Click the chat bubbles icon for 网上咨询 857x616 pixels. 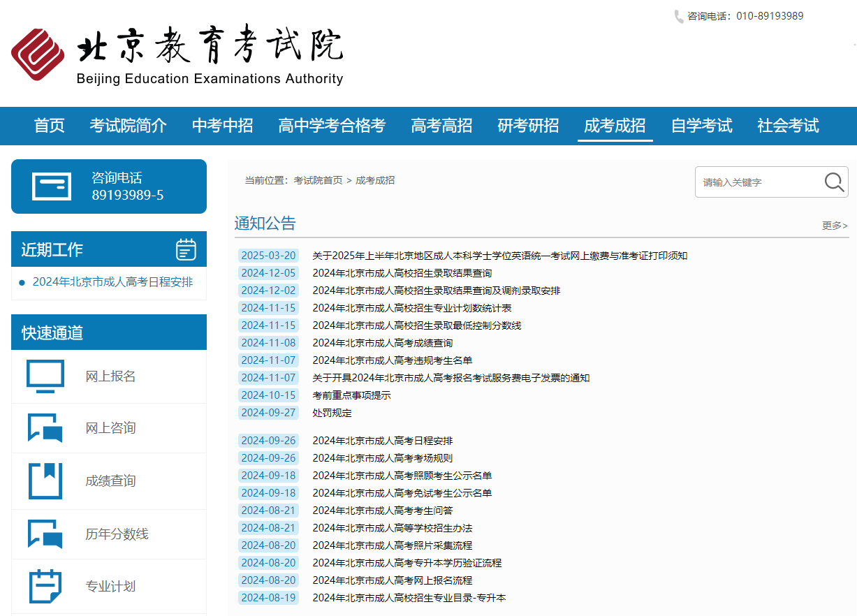tap(45, 428)
